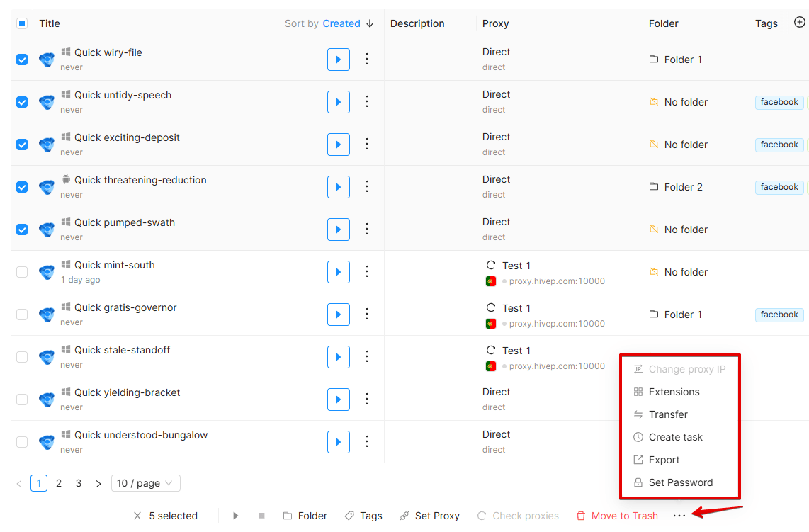Toggle the sort direction arrow
This screenshot has width=809, height=532.
click(x=370, y=23)
